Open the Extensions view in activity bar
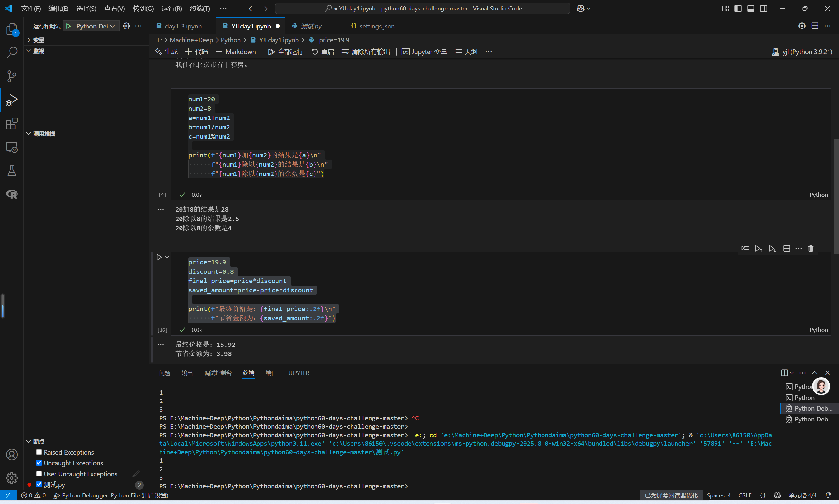 [11, 123]
